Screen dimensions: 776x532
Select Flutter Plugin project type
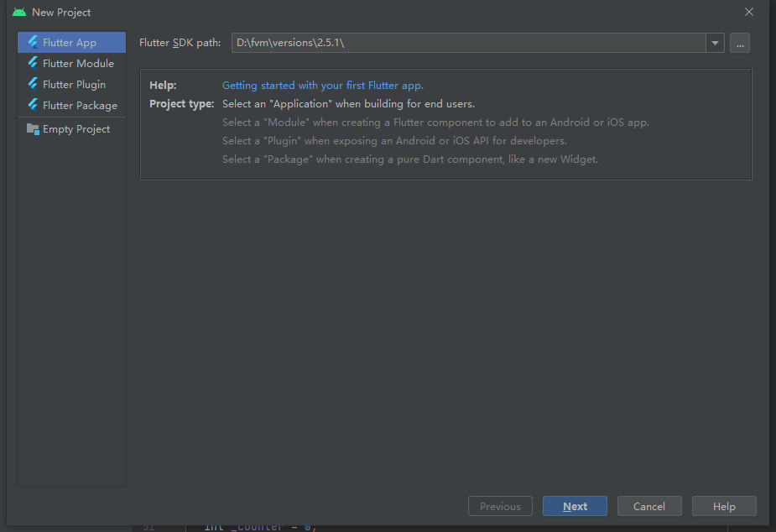pyautogui.click(x=71, y=85)
